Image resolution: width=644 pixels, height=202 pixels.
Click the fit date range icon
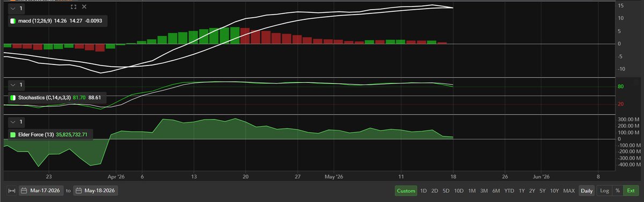pyautogui.click(x=11, y=191)
